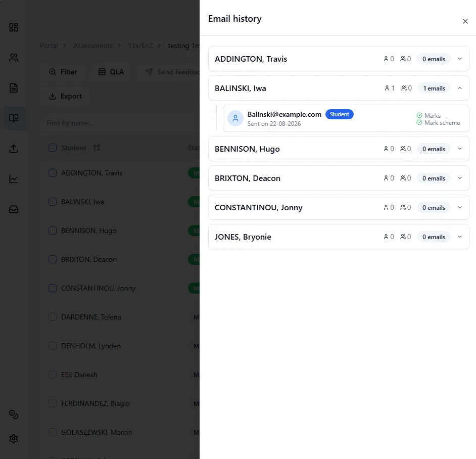This screenshot has width=476, height=459.
Task: Click Sent on 22-08-2026 text
Action: point(274,124)
